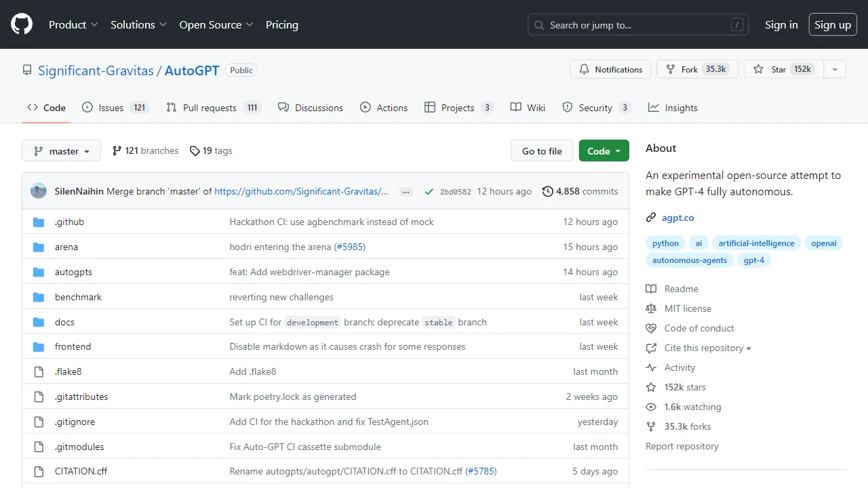Click the Report repository link

[x=682, y=446]
